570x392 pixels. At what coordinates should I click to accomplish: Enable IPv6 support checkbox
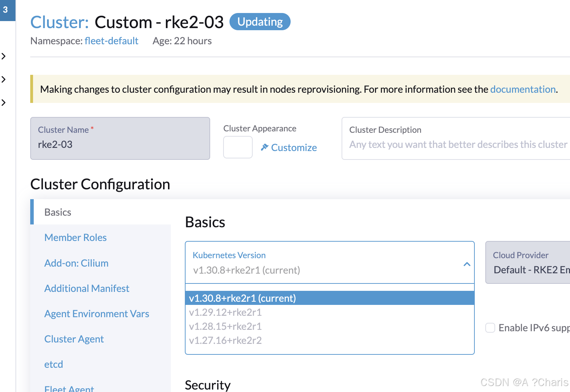pyautogui.click(x=490, y=328)
